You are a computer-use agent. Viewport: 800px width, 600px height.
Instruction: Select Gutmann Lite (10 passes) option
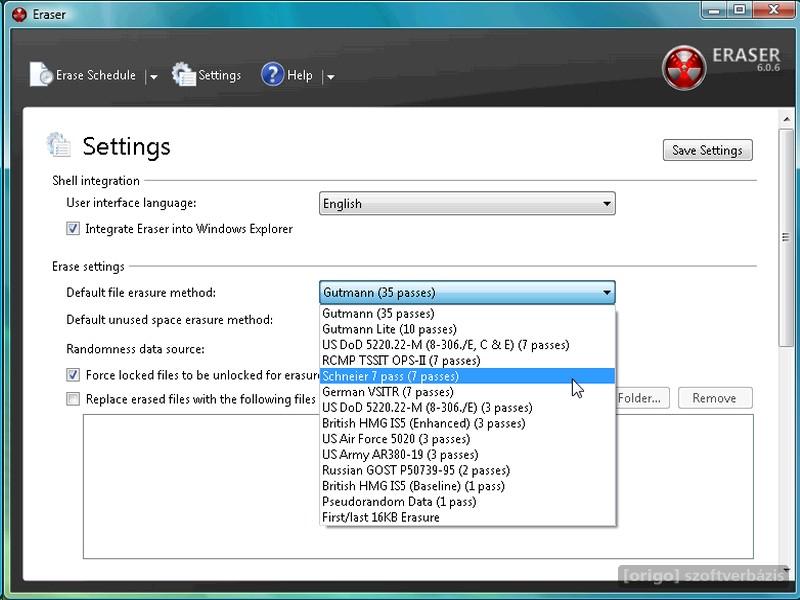(467, 329)
